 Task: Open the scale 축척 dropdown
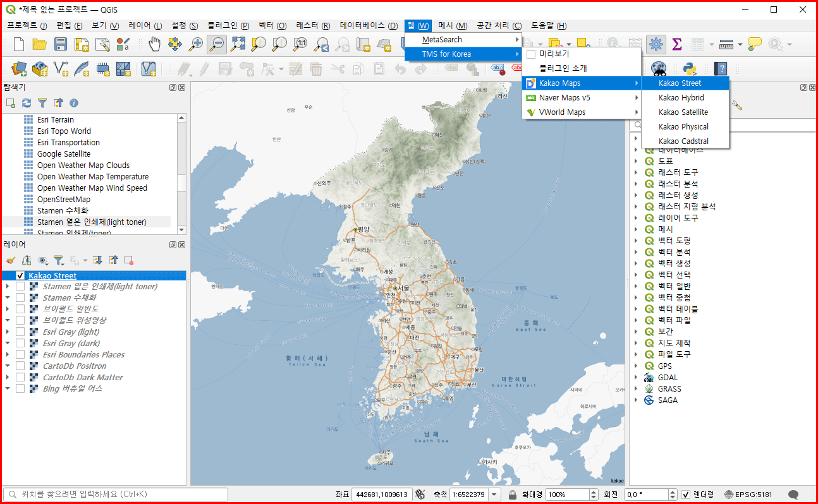(x=494, y=495)
